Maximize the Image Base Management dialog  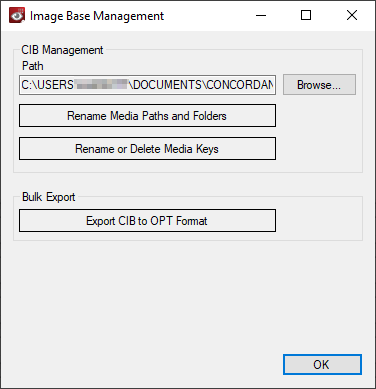(306, 15)
